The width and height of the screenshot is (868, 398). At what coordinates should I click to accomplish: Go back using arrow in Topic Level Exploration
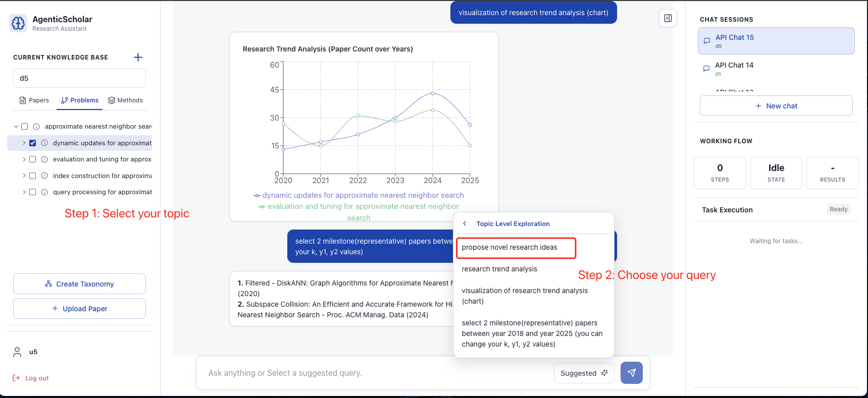click(x=465, y=223)
